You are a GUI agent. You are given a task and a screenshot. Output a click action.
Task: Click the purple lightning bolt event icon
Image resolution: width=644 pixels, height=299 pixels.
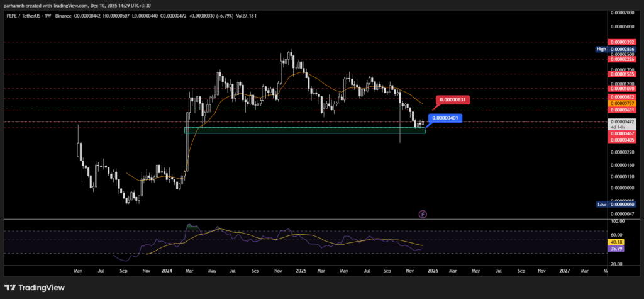[423, 214]
